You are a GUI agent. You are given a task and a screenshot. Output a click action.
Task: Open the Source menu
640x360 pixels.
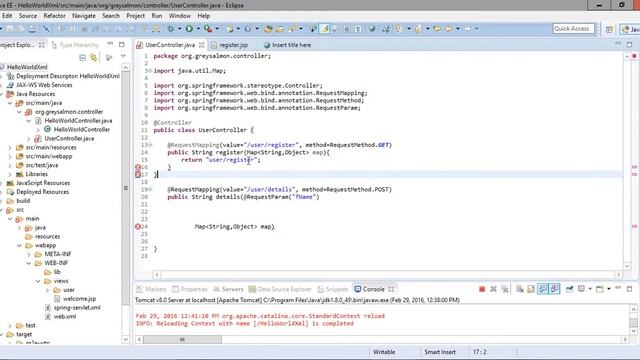click(28, 16)
